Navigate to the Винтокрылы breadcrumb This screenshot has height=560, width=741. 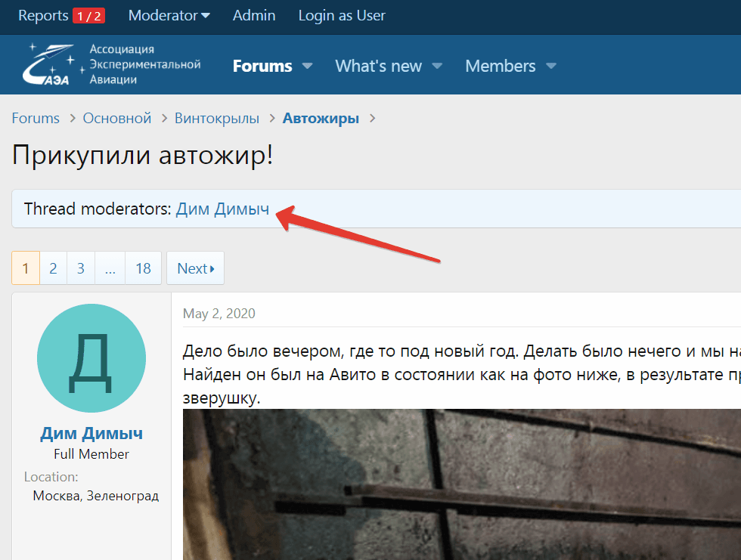pos(217,119)
